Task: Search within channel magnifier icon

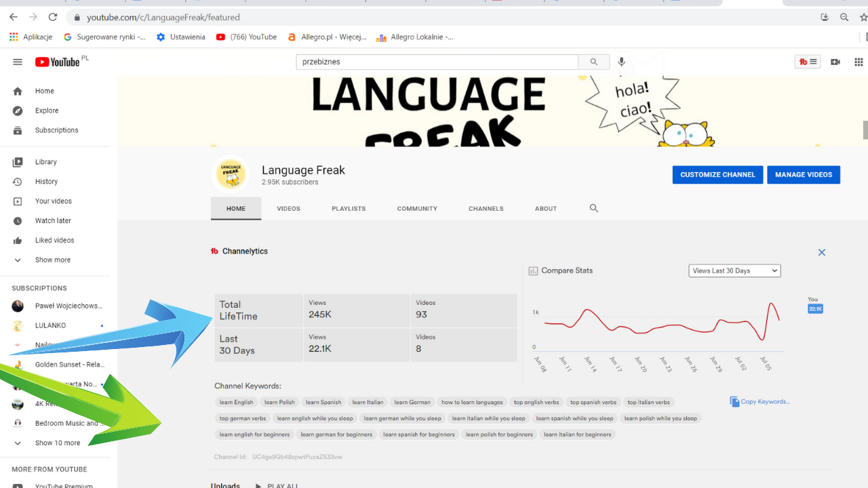Action: (x=594, y=208)
